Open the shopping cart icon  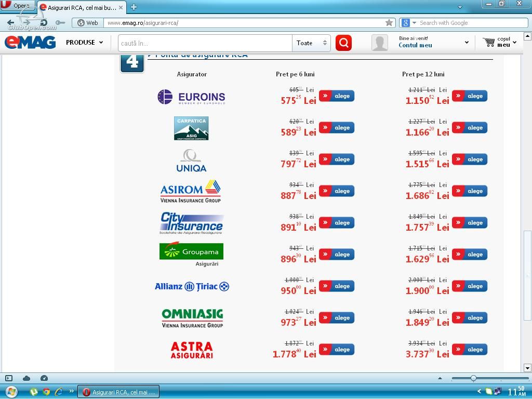[x=489, y=42]
